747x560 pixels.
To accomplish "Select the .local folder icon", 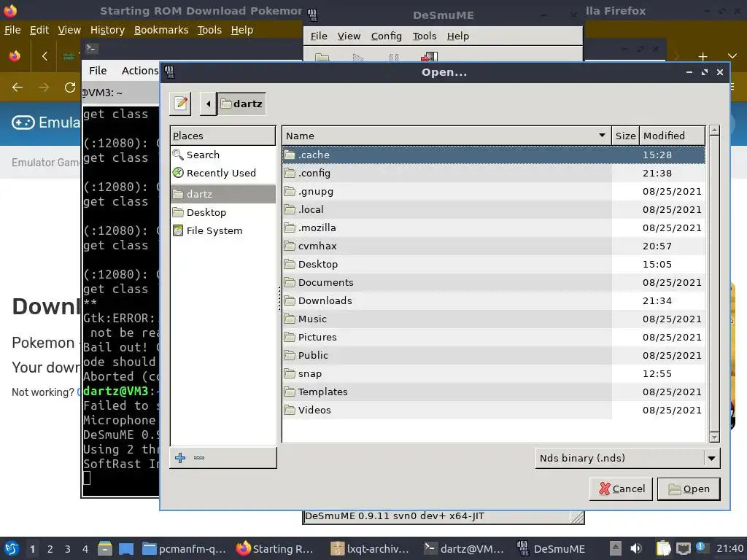I will pos(290,209).
